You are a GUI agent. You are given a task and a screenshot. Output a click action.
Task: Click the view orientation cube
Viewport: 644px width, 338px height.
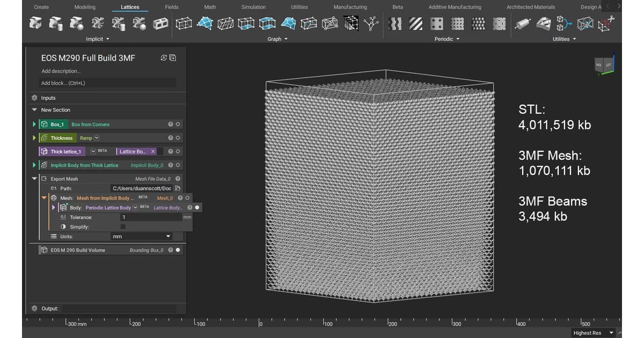pyautogui.click(x=603, y=65)
